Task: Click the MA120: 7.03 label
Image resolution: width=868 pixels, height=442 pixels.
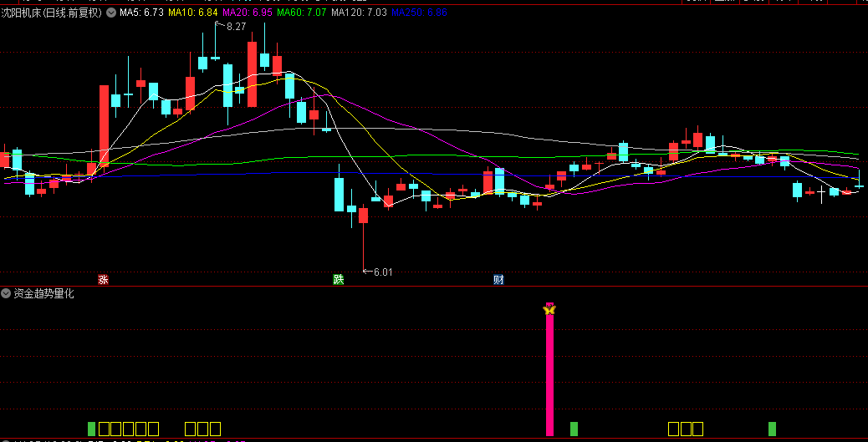Action: click(x=359, y=13)
